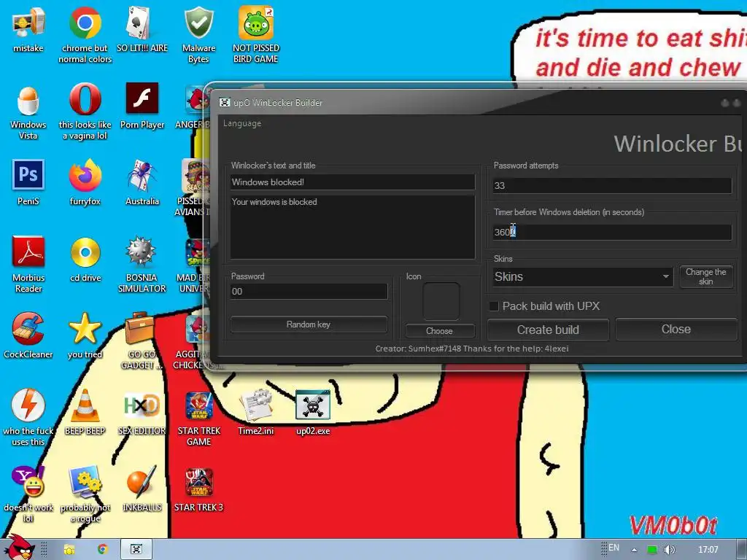This screenshot has width=747, height=560.
Task: Click the Malware Bytes shield icon
Action: (198, 23)
